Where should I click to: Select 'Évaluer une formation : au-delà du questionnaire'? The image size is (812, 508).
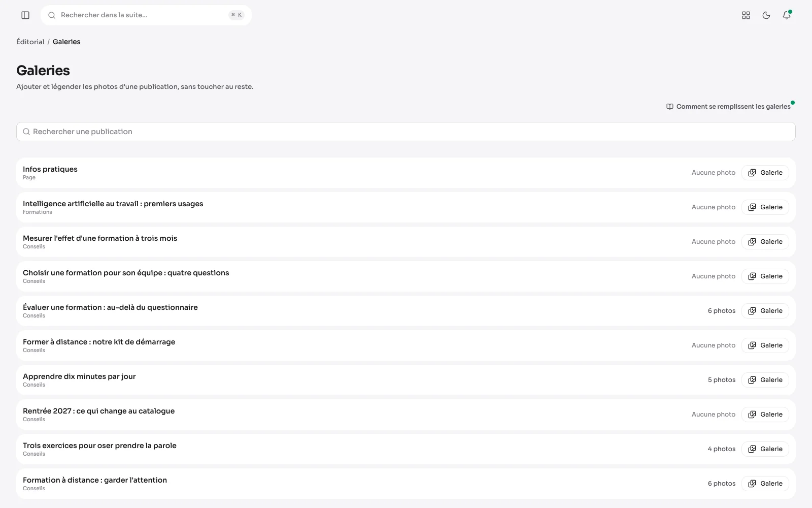click(x=110, y=307)
